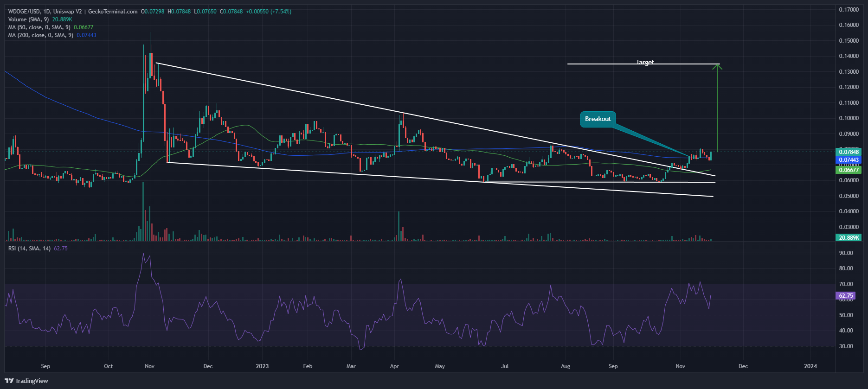This screenshot has width=868, height=389.
Task: Click the Oct time axis label
Action: (108, 366)
